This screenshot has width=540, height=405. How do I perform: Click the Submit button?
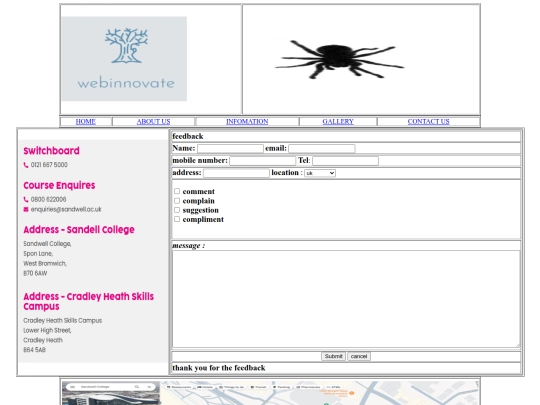(333, 356)
